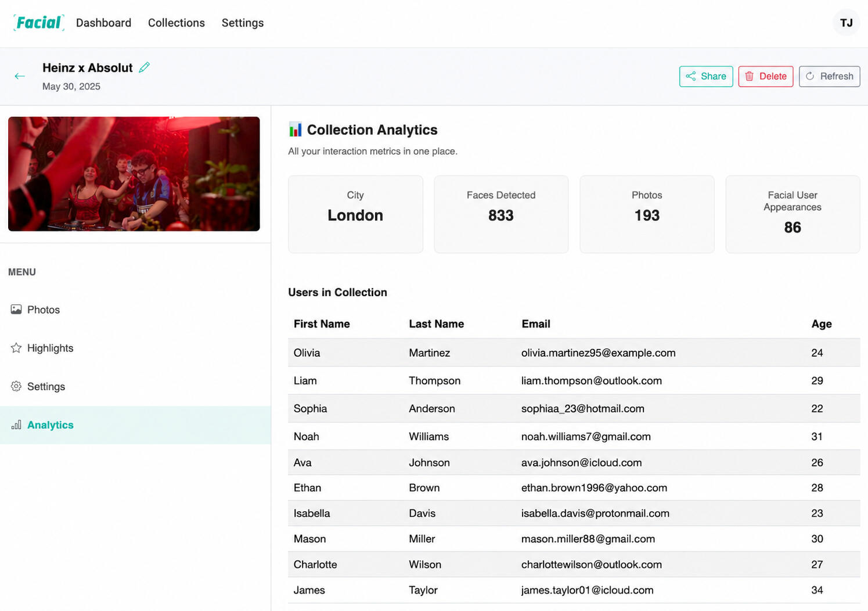Viewport: 868px width, 611px height.
Task: Click the Collection Analytics chart icon
Action: 295,130
